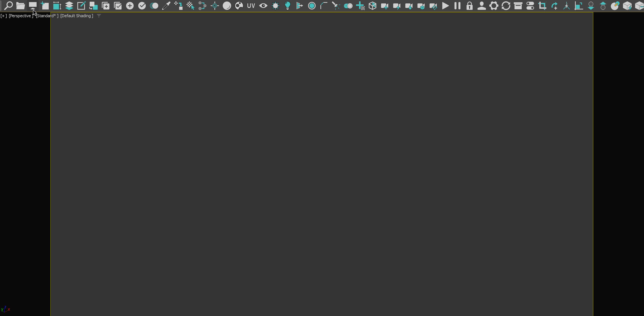The image size is (644, 316).
Task: Open the [Perspective] viewport label menu
Action: point(21,16)
